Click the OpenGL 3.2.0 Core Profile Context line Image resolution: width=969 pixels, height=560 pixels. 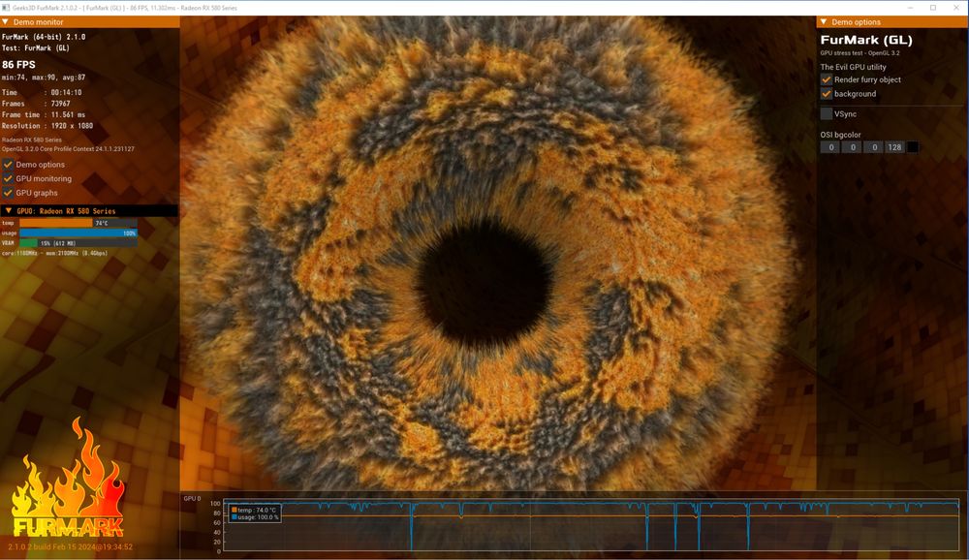pos(68,149)
